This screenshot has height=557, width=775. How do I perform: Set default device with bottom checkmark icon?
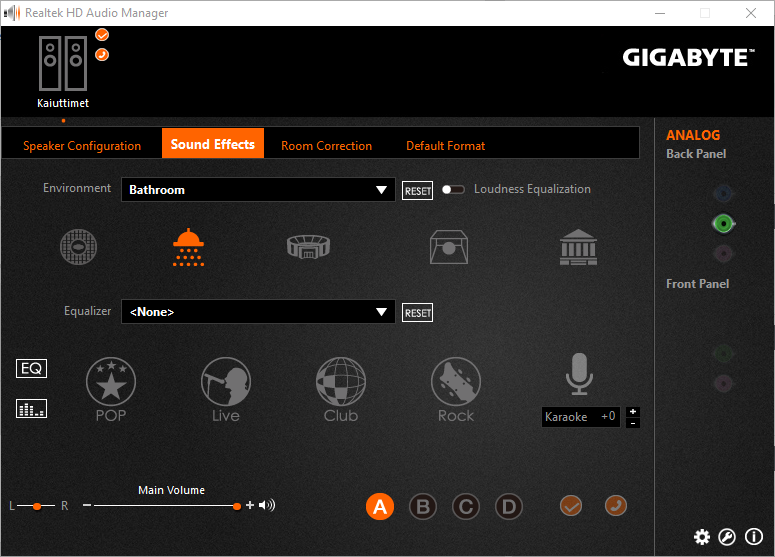(x=571, y=506)
